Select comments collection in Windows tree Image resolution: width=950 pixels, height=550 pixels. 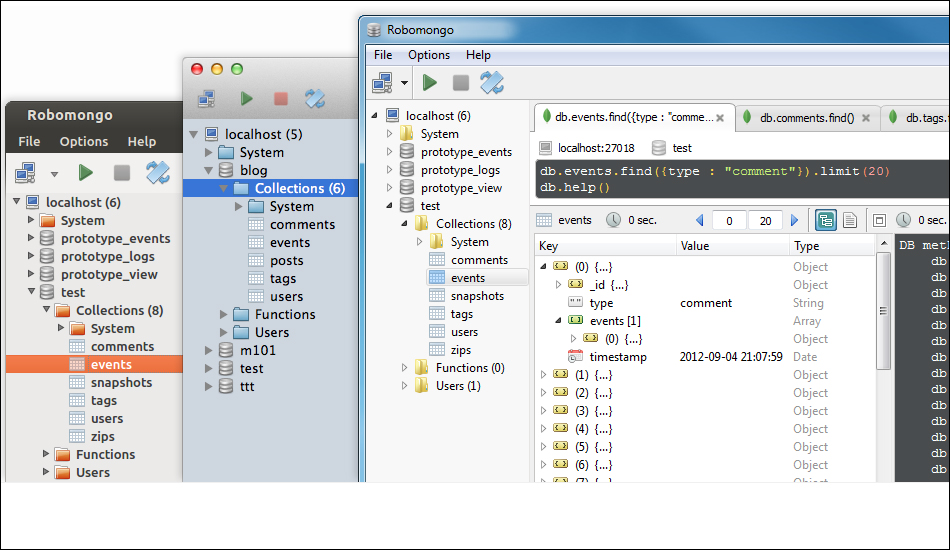coord(479,260)
